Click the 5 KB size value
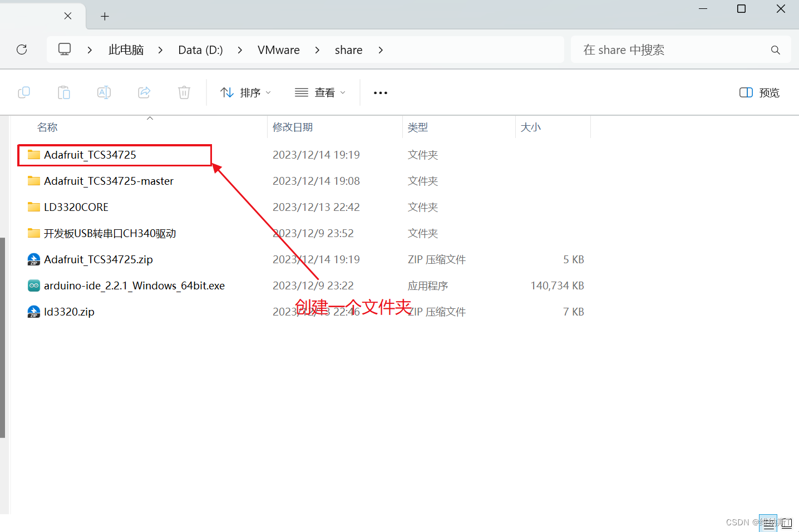 [x=574, y=259]
